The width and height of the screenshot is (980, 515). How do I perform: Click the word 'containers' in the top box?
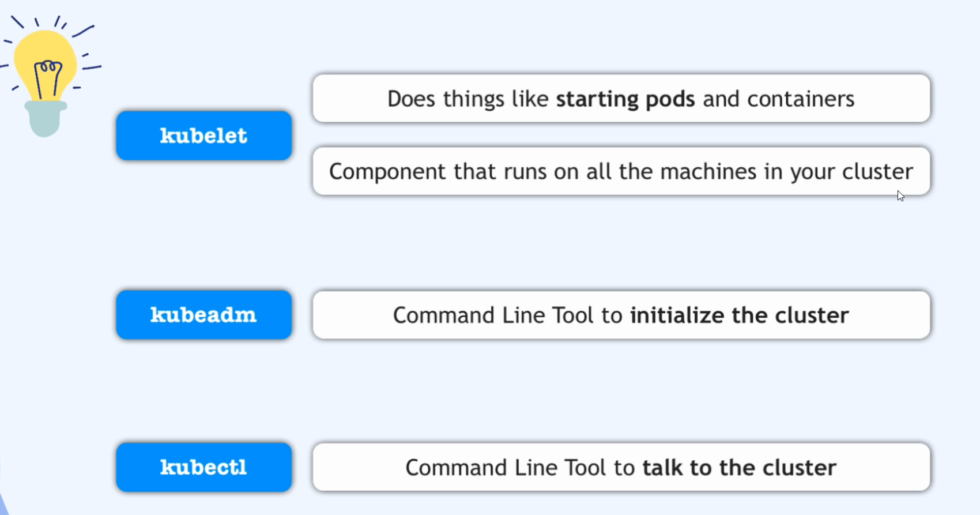[x=801, y=99]
